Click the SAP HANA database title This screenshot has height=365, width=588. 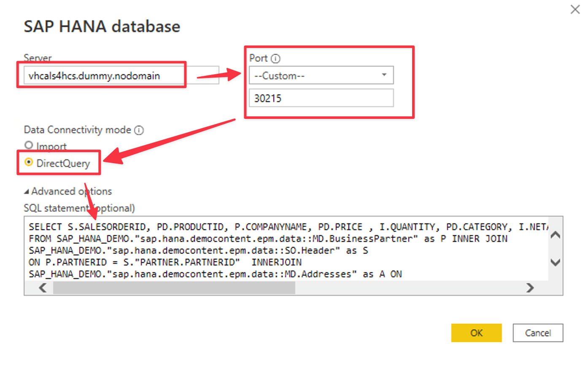pos(102,26)
